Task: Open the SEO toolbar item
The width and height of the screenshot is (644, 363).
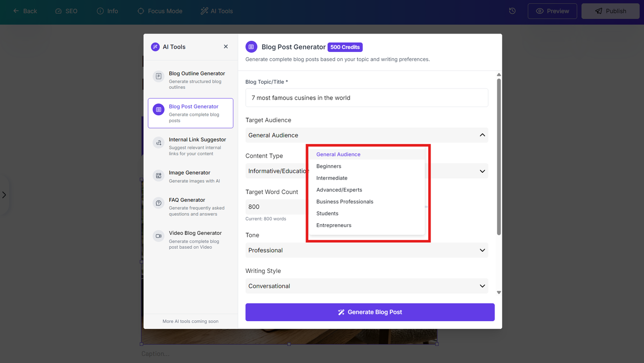Action: (66, 11)
